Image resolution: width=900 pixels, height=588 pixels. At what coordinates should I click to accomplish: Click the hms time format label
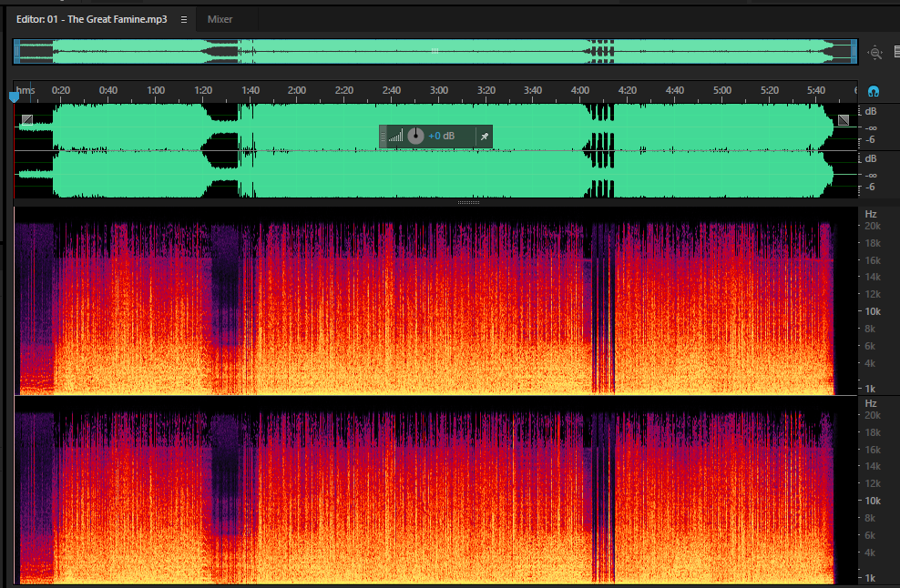(26, 90)
